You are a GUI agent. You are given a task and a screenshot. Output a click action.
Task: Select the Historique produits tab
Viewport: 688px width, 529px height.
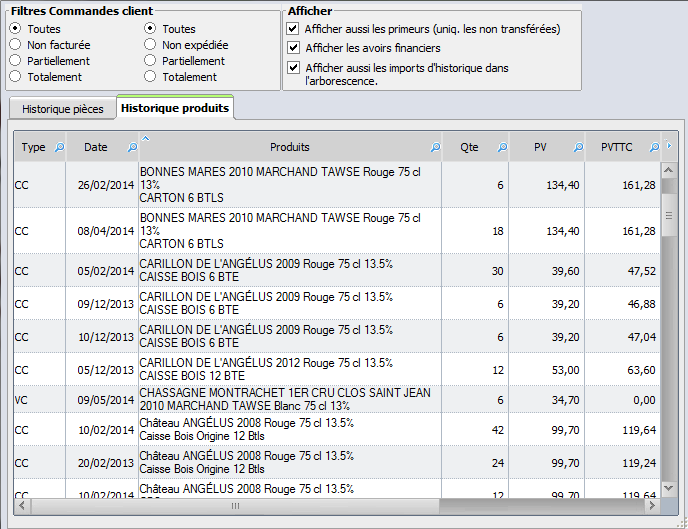(x=175, y=107)
